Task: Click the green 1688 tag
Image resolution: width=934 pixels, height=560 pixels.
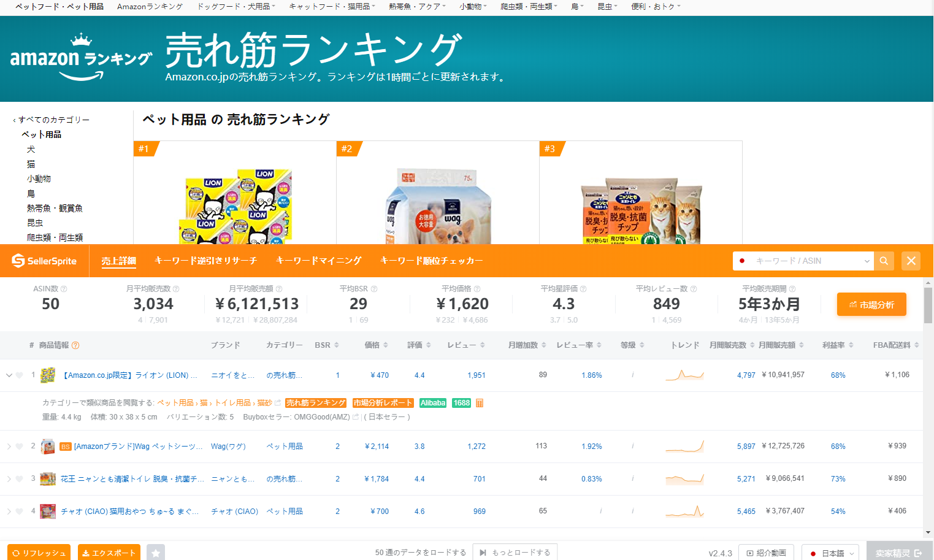Action: pyautogui.click(x=462, y=403)
